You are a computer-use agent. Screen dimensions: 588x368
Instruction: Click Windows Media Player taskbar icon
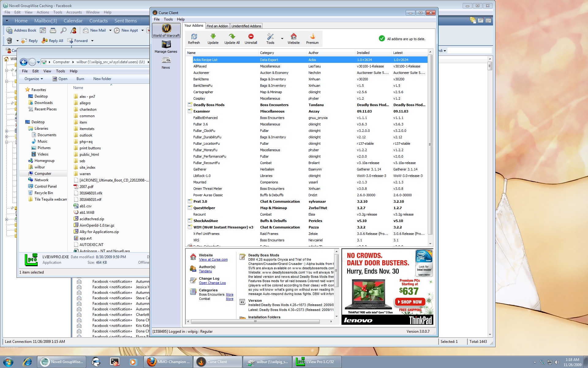tap(133, 362)
